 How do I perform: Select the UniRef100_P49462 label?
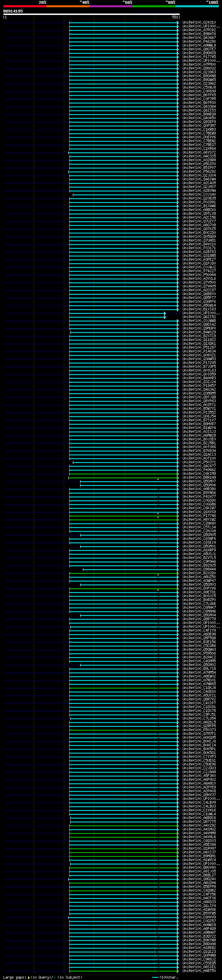pyautogui.click(x=199, y=470)
